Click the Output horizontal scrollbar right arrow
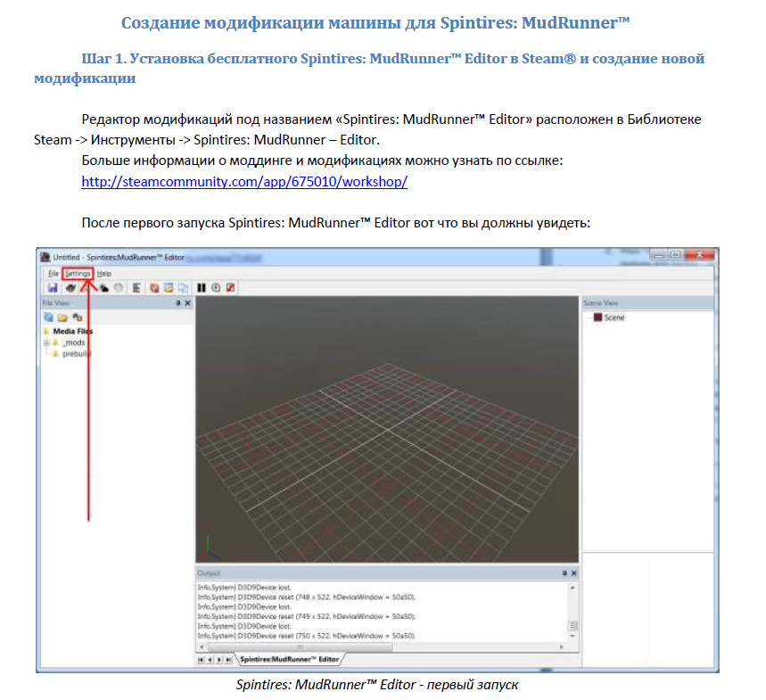The height and width of the screenshot is (700, 766). pos(561,646)
